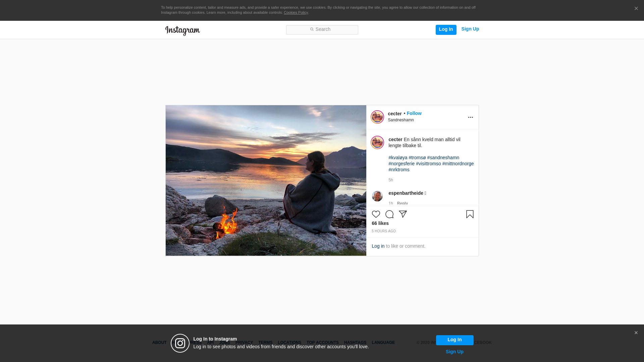Close the bottom login prompt
Screen dimensions: 644x362
click(x=636, y=333)
